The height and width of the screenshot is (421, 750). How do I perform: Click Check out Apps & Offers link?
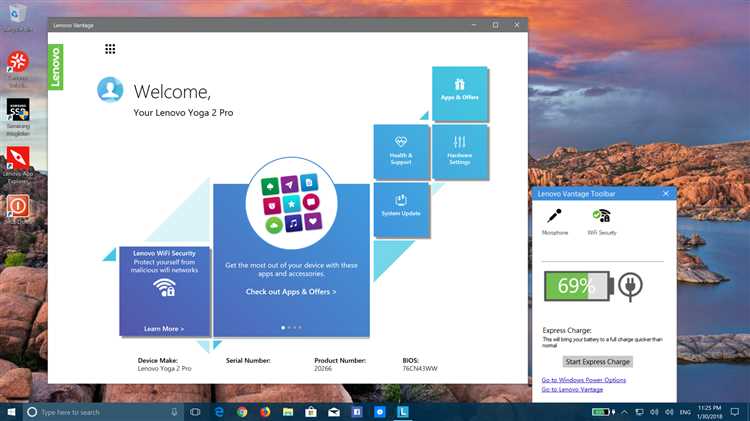[x=291, y=291]
